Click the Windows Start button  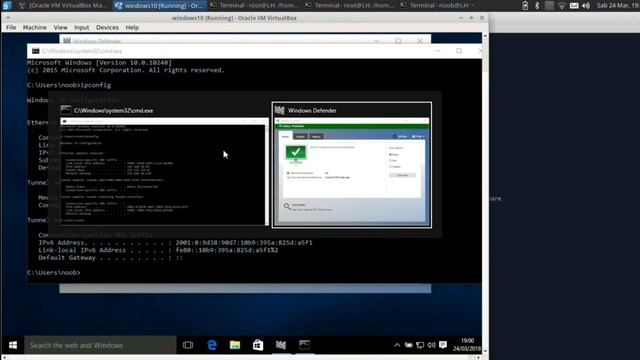[13, 345]
